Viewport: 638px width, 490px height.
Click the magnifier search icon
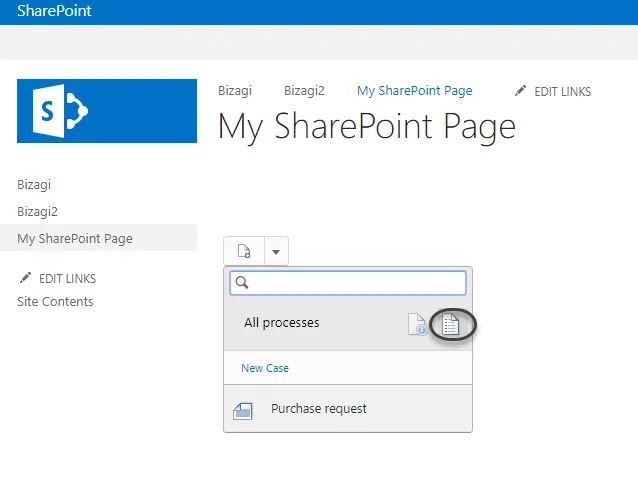pyautogui.click(x=242, y=282)
